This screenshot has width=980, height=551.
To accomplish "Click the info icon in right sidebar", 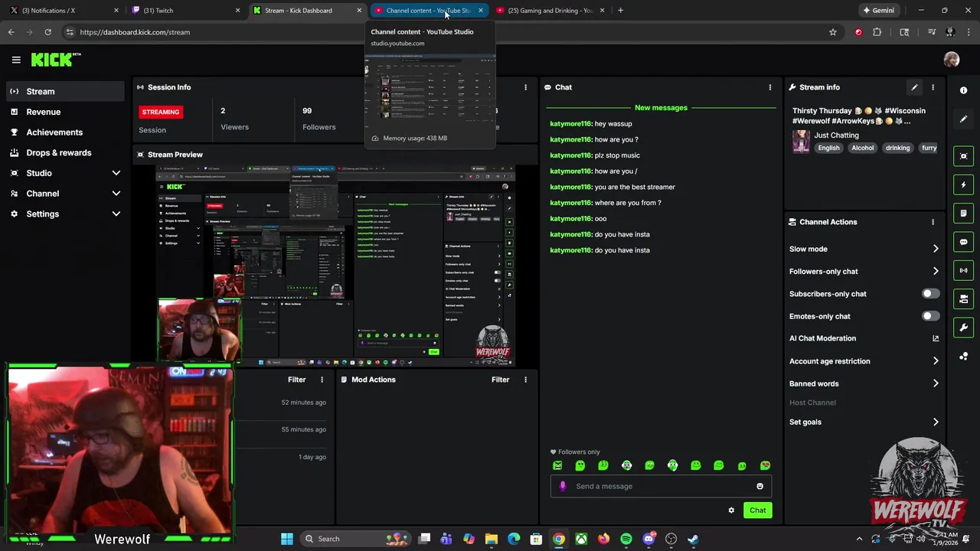I will (x=964, y=90).
